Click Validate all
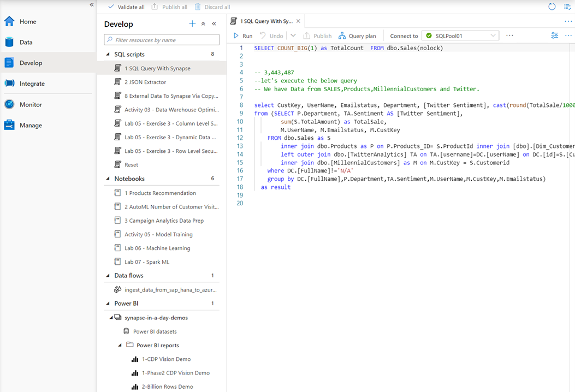This screenshot has width=575, height=392. 126,7
